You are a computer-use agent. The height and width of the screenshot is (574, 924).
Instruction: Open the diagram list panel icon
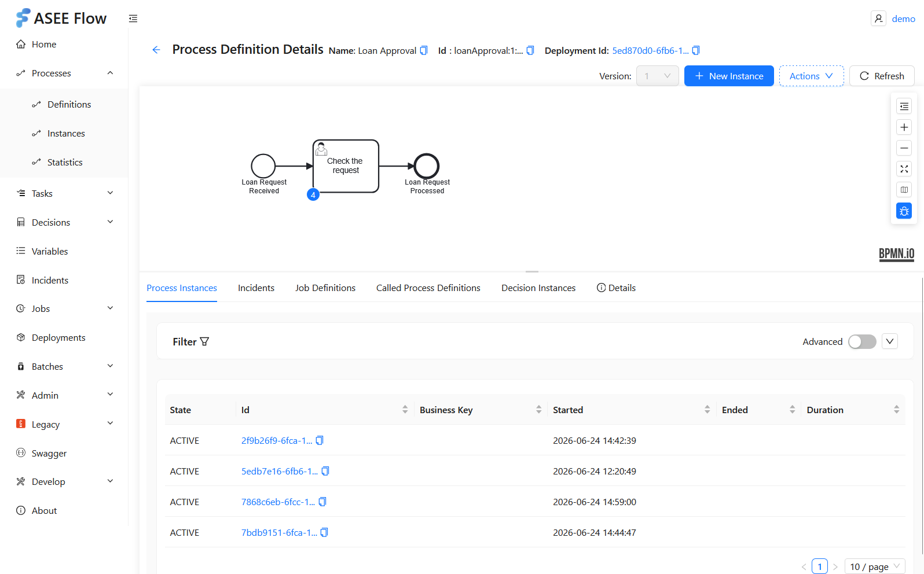(904, 106)
